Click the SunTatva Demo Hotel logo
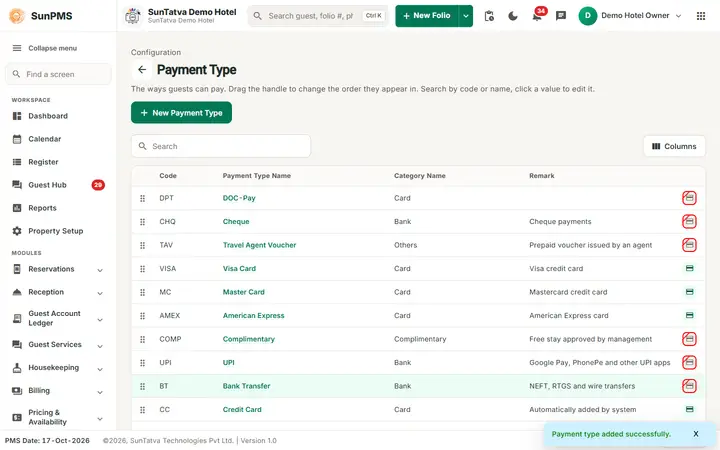Viewport: 720px width, 450px height. pos(133,16)
